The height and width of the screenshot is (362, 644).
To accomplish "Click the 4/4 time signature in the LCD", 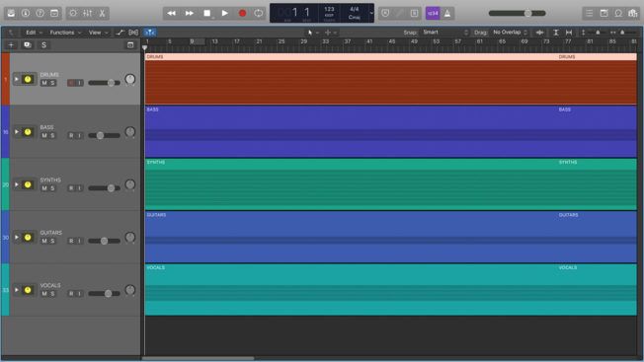I will pos(354,9).
